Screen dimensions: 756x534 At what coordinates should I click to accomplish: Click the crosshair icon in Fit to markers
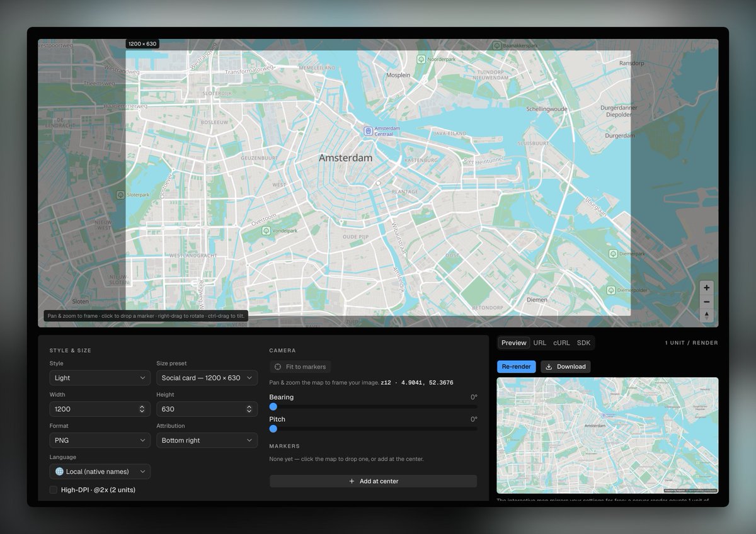pos(278,366)
